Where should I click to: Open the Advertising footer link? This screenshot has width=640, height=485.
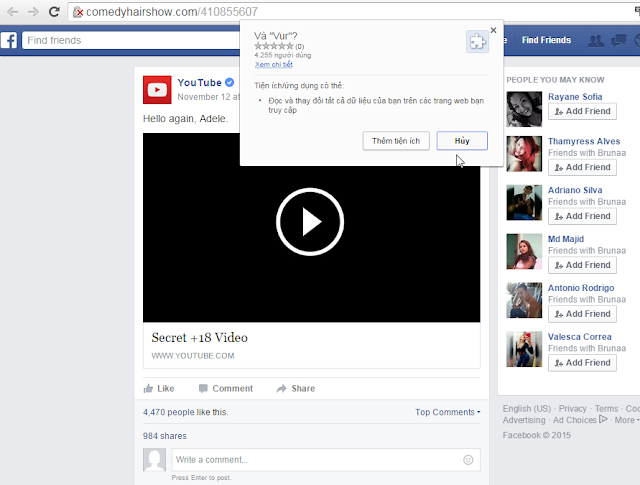524,420
